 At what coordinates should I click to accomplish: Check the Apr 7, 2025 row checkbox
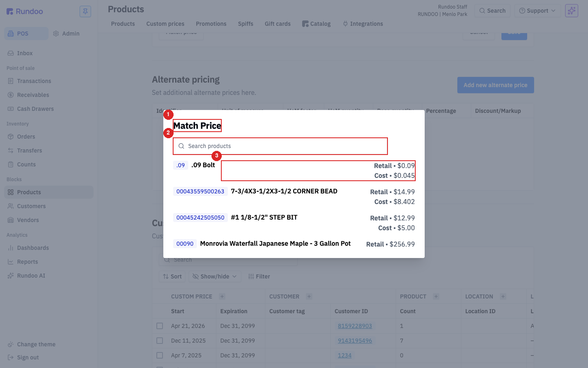160,355
